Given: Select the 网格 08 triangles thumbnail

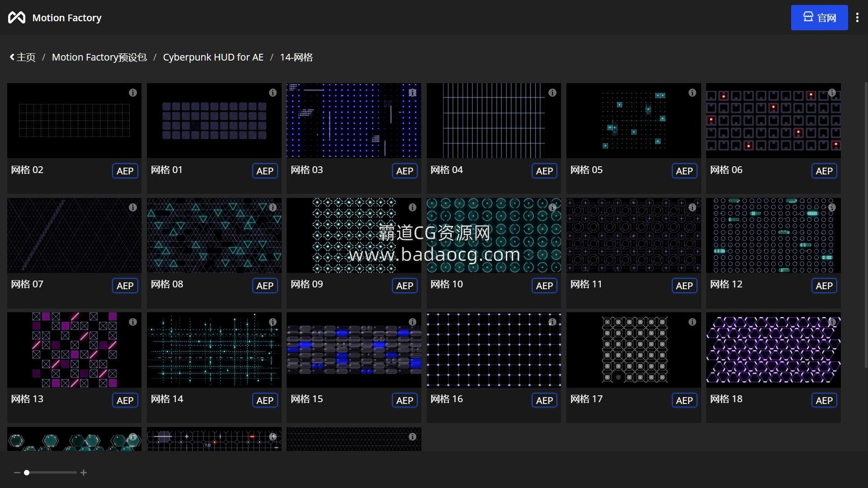Looking at the screenshot, I should click(214, 235).
